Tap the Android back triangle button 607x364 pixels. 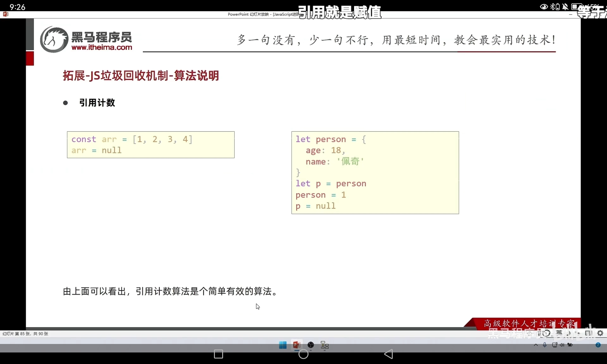click(x=388, y=354)
